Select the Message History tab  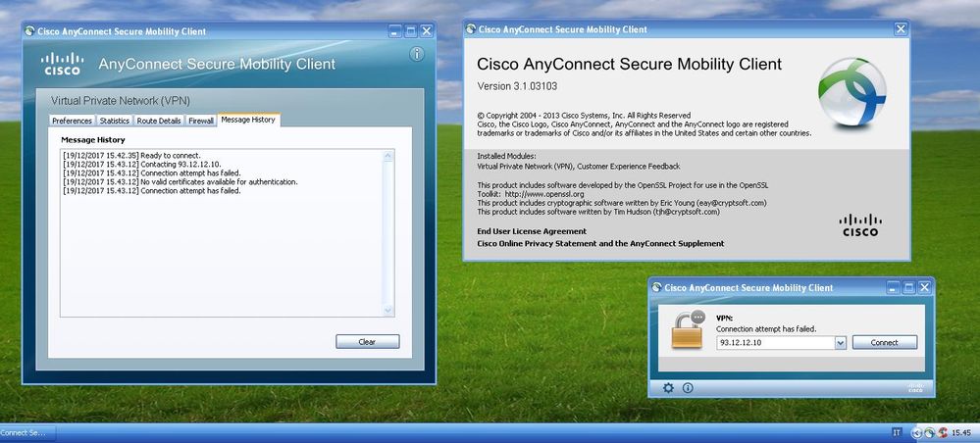point(248,120)
